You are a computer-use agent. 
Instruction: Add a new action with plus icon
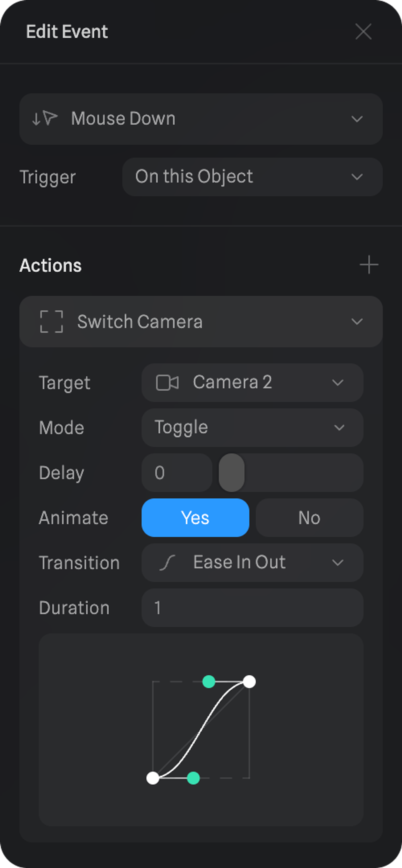[x=369, y=265]
